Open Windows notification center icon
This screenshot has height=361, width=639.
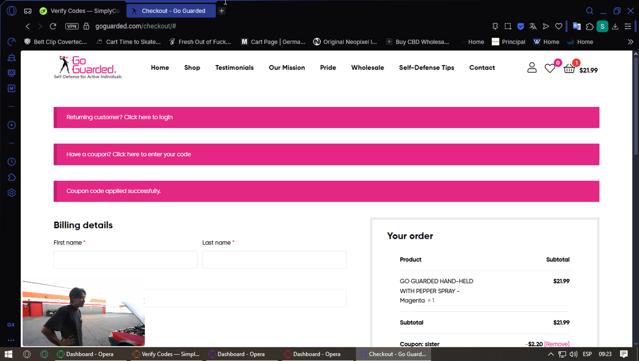click(624, 354)
